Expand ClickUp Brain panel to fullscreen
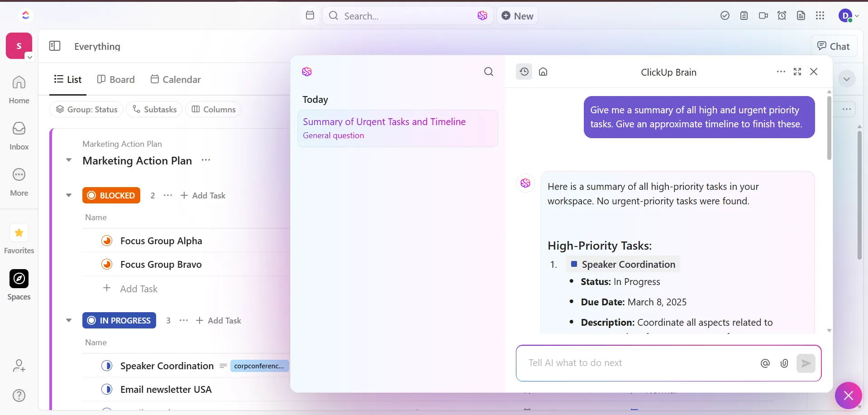Screen dimensions: 868x415 (797, 72)
